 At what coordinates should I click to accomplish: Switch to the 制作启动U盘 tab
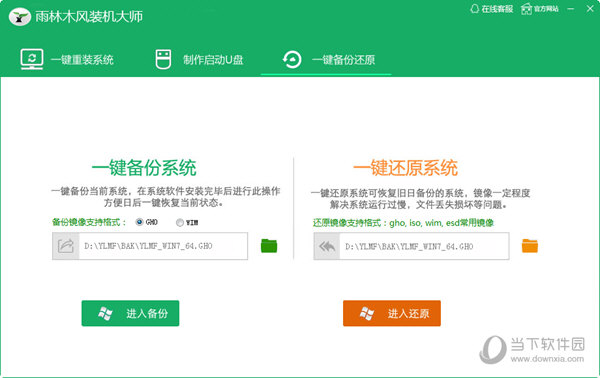199,60
